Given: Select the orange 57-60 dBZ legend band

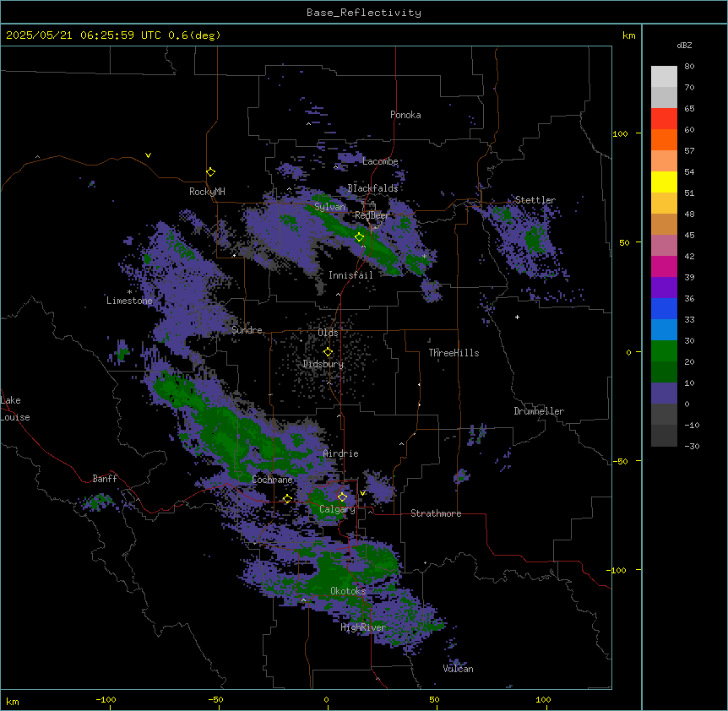Looking at the screenshot, I should 664,139.
